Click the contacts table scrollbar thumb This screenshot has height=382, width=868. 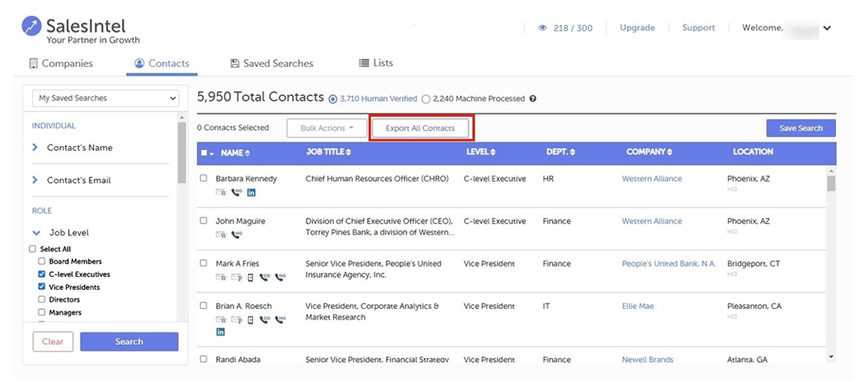(831, 183)
